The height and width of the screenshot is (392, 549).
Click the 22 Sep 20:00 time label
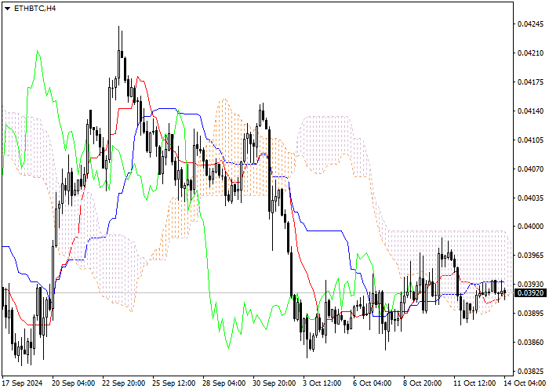[x=124, y=383]
